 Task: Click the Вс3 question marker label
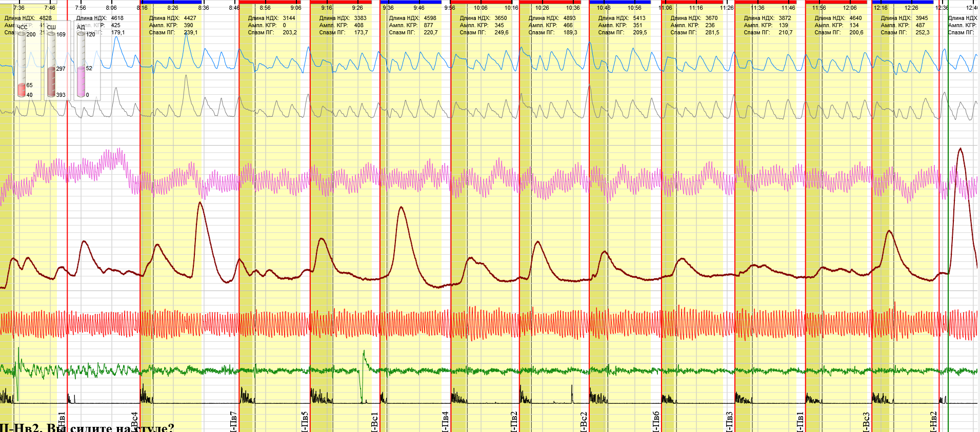tap(866, 421)
